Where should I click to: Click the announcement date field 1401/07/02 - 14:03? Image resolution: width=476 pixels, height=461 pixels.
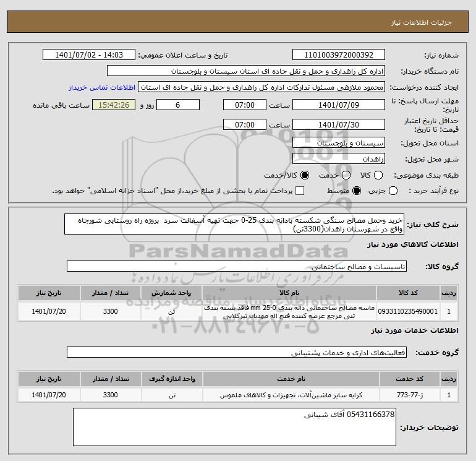tap(89, 55)
